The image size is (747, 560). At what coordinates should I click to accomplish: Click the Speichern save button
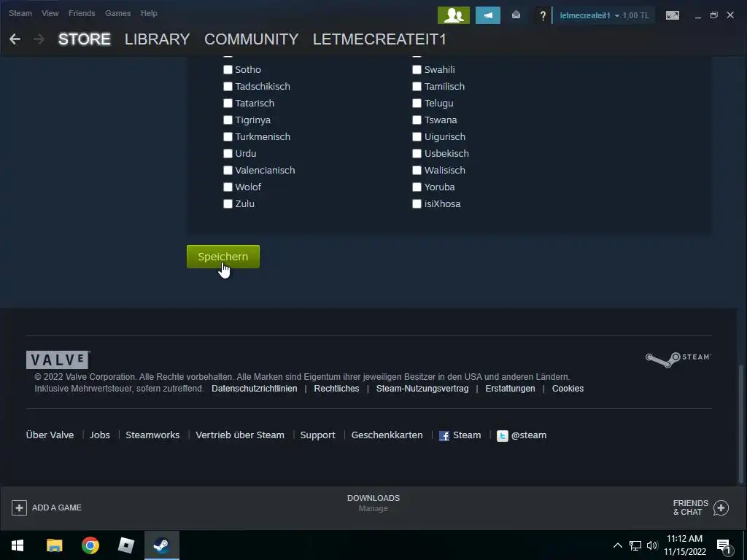[223, 257]
